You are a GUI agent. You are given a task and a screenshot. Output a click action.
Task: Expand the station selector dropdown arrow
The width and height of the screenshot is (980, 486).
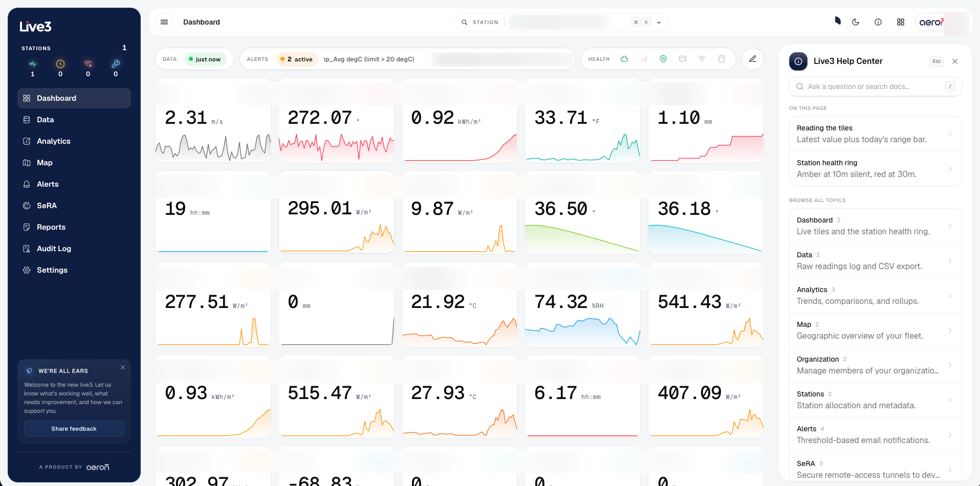click(659, 23)
